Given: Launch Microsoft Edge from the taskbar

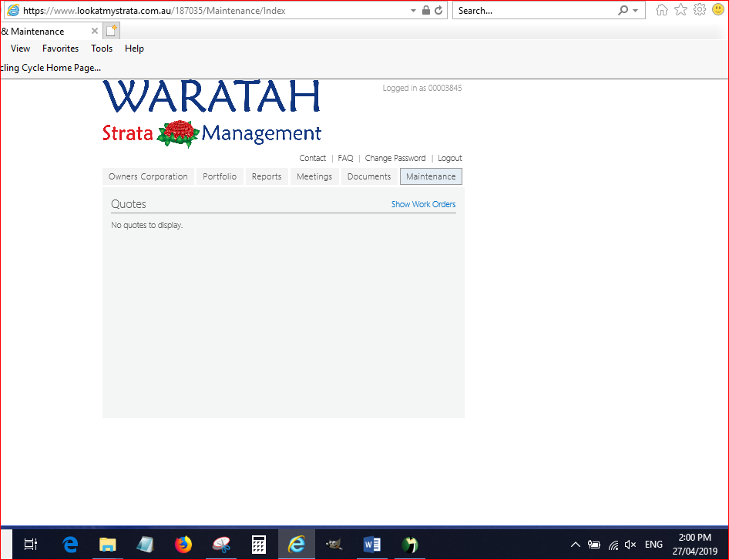Looking at the screenshot, I should [x=70, y=544].
